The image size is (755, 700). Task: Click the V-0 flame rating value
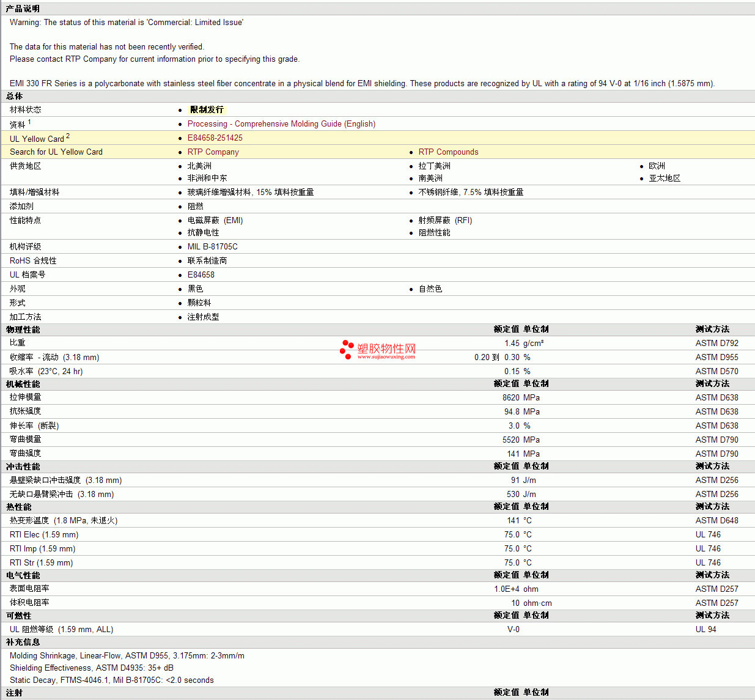pyautogui.click(x=514, y=629)
